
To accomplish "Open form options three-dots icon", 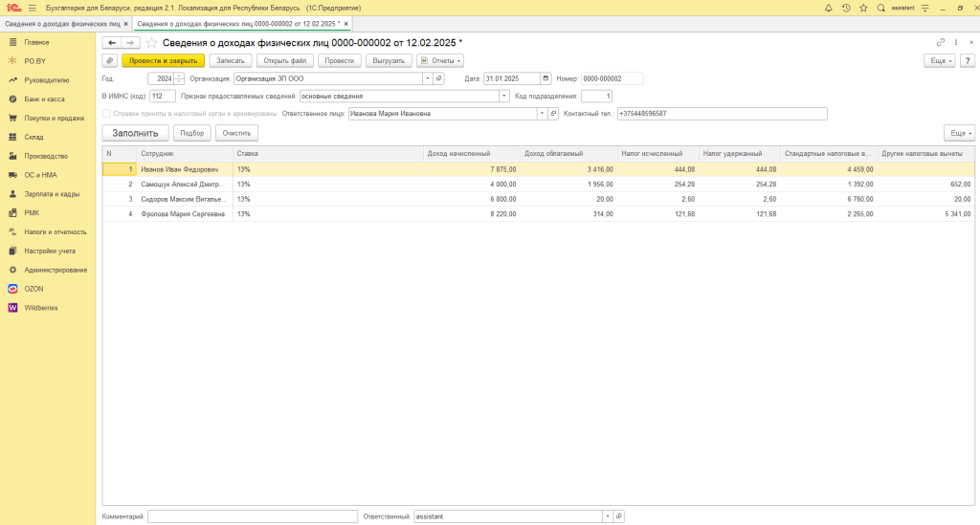I will [x=956, y=42].
